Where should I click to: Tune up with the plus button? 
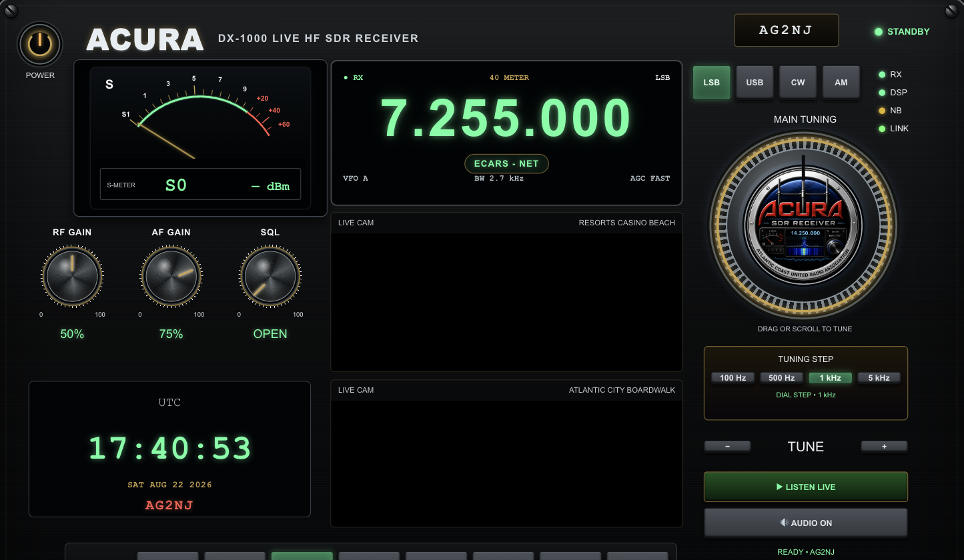[x=884, y=447]
